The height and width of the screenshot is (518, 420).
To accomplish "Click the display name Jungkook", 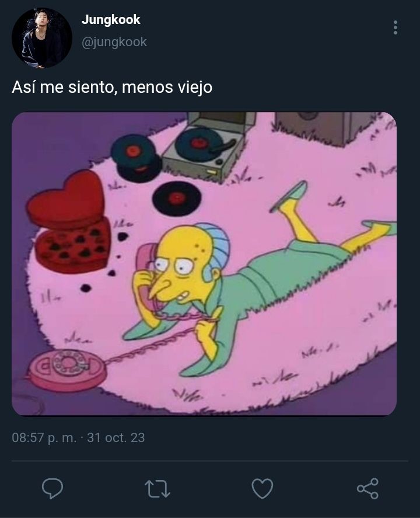I will pos(111,20).
